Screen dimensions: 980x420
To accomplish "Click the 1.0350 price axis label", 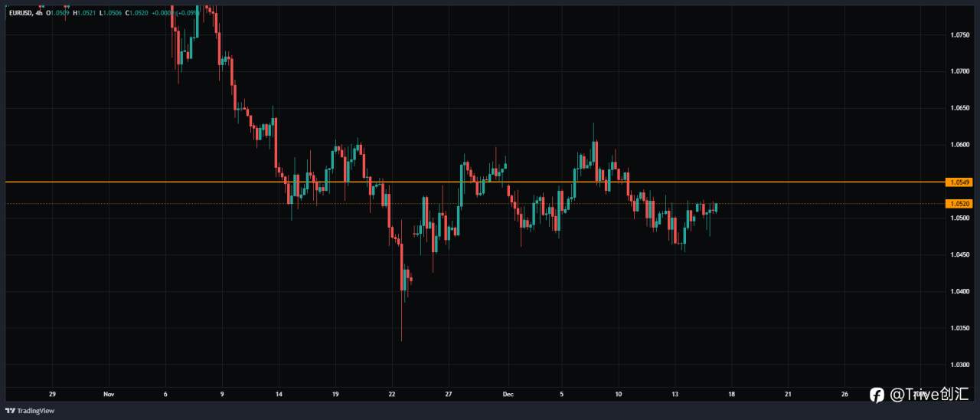I will (961, 329).
